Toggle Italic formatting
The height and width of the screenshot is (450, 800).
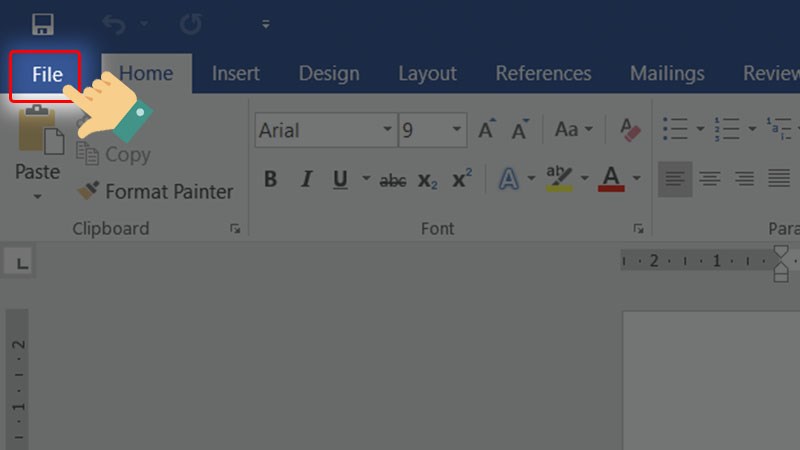(306, 180)
